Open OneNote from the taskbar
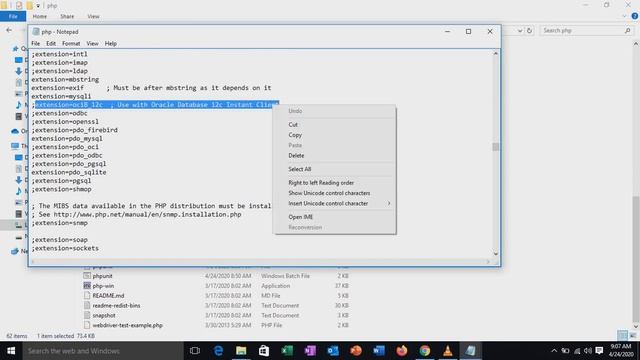640x360 pixels. click(310, 351)
